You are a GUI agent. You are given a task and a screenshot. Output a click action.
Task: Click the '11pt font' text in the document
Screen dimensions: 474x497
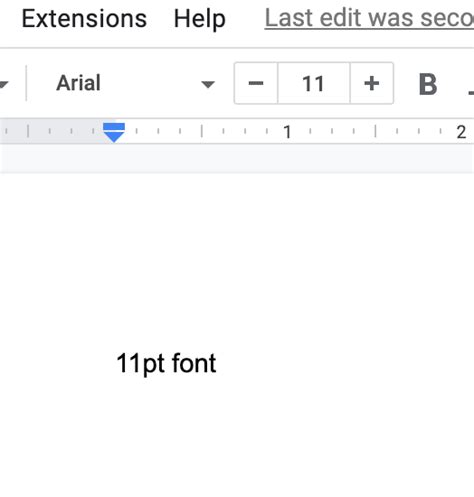click(x=166, y=364)
